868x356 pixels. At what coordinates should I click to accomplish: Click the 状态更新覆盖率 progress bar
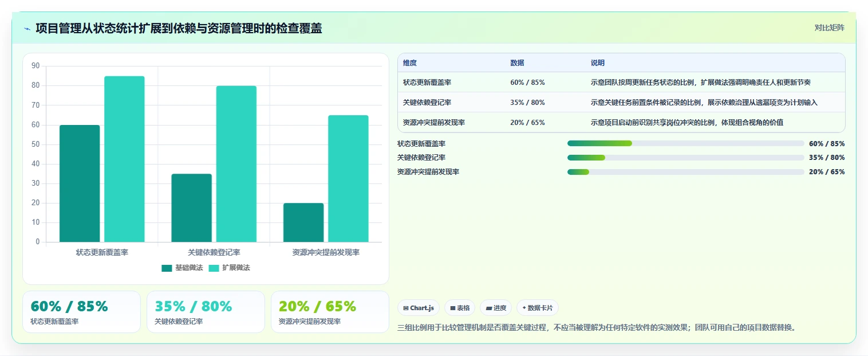point(686,143)
